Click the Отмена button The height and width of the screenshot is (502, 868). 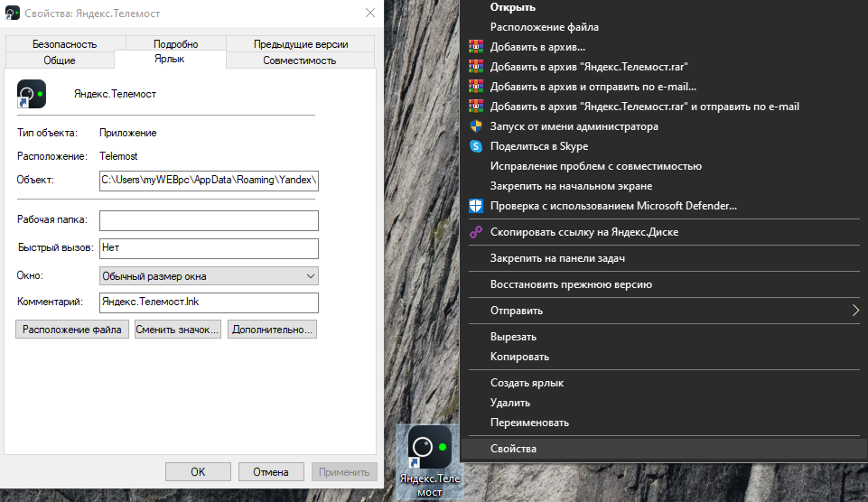[271, 472]
